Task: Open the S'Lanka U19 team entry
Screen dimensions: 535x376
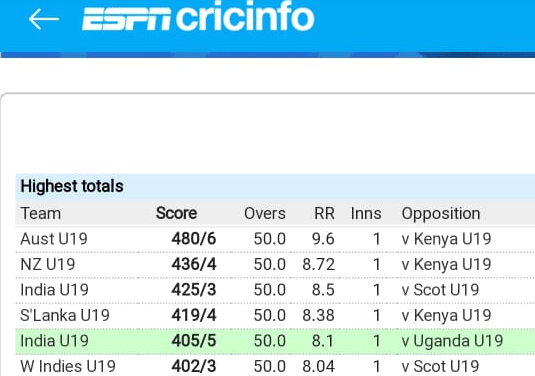Action: coord(65,315)
